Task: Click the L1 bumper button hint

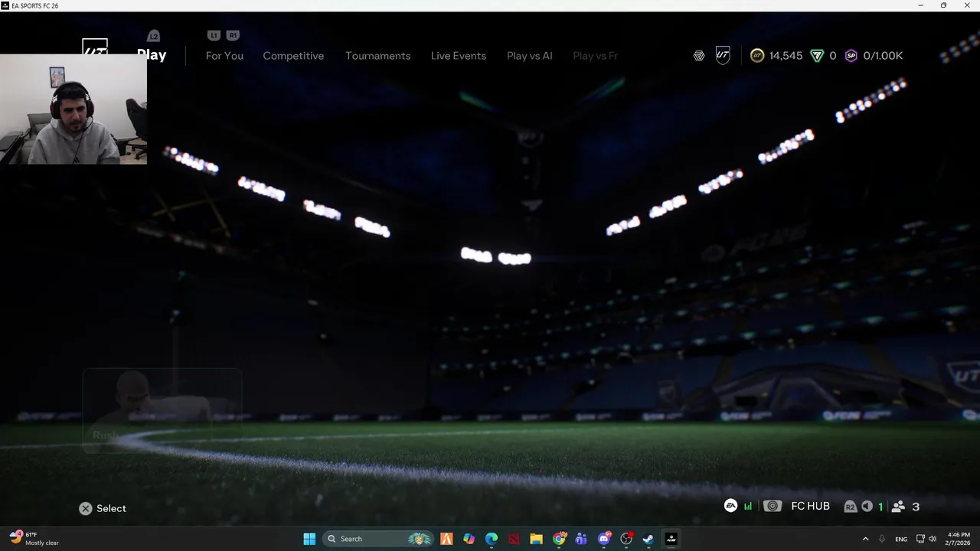Action: coord(214,35)
